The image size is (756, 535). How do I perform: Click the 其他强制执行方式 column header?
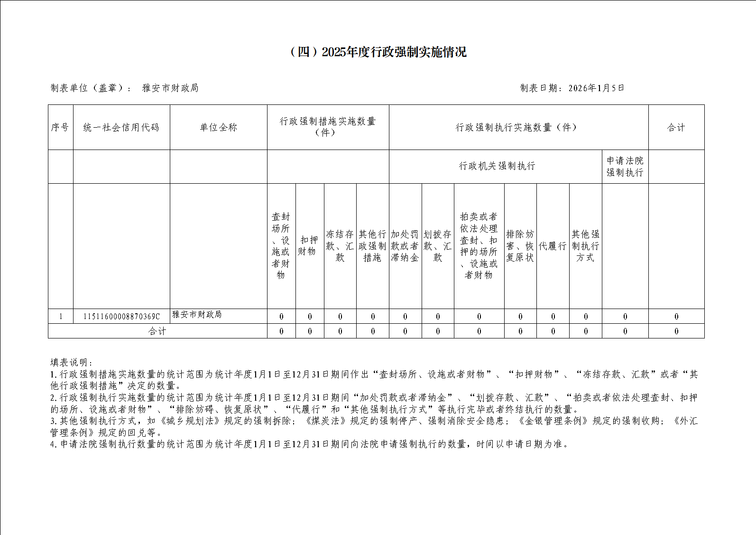tap(586, 246)
